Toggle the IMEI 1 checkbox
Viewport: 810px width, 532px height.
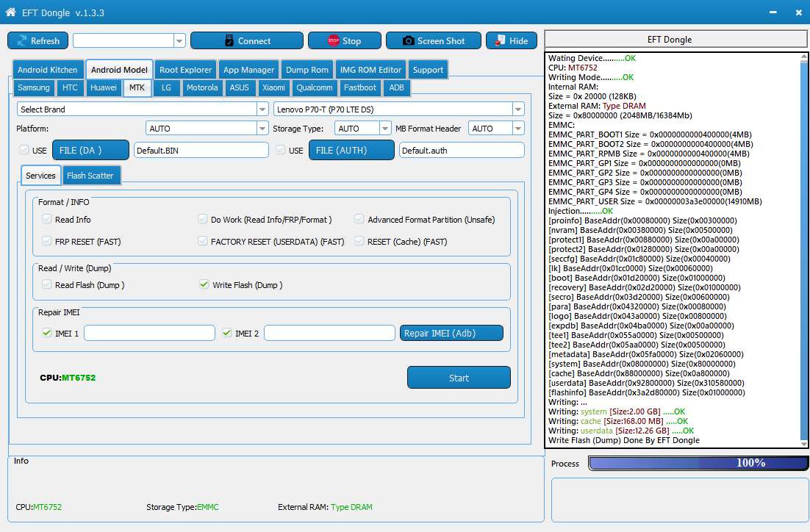point(47,333)
